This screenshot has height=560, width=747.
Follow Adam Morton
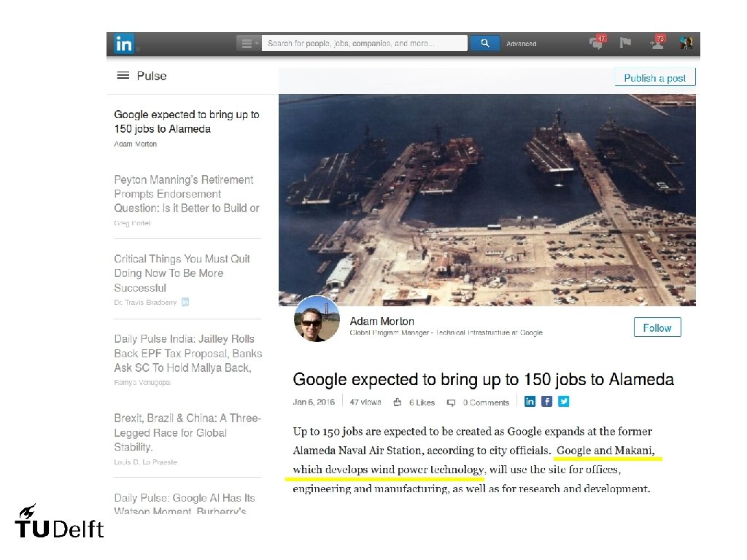click(657, 327)
